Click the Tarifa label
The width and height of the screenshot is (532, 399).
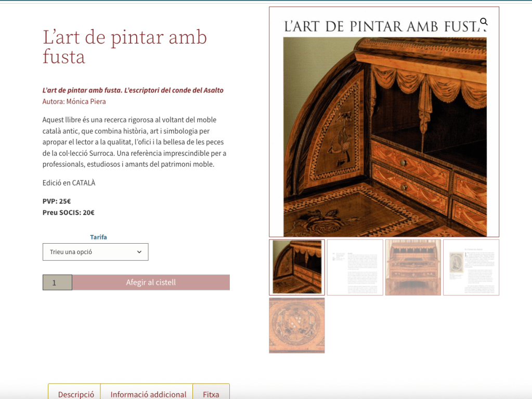[x=98, y=237]
